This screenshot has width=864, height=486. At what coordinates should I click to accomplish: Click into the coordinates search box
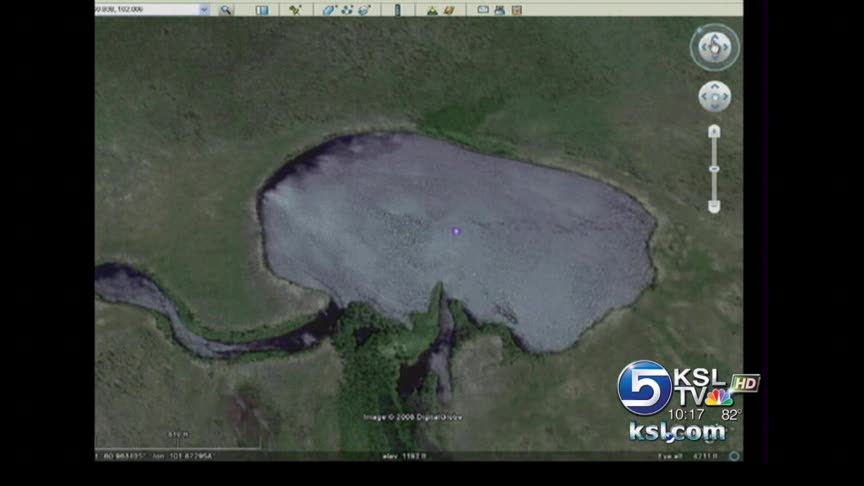click(147, 9)
